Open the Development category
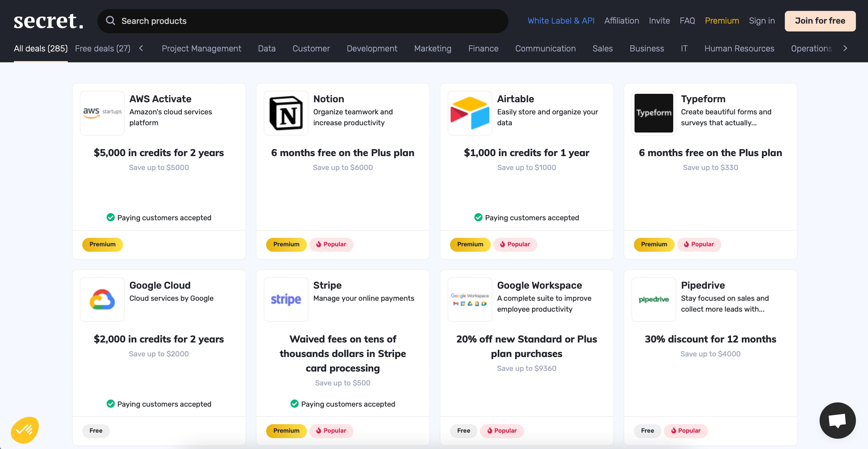Viewport: 868px width, 449px height. (372, 48)
